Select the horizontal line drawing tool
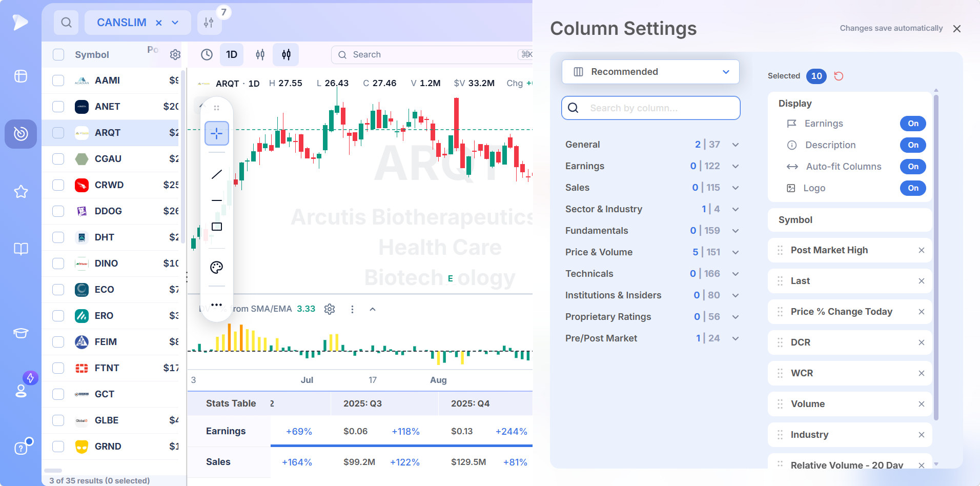The height and width of the screenshot is (486, 980). click(x=217, y=200)
